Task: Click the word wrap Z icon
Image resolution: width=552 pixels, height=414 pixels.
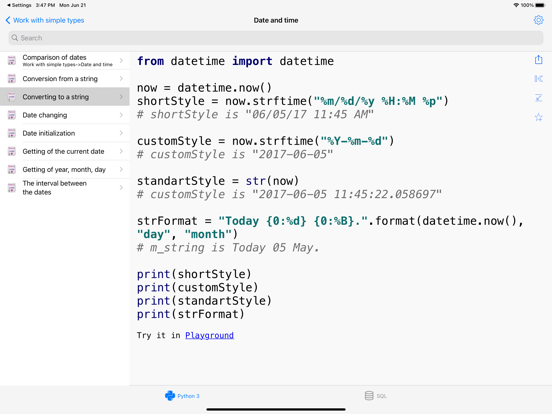Action: point(538,98)
